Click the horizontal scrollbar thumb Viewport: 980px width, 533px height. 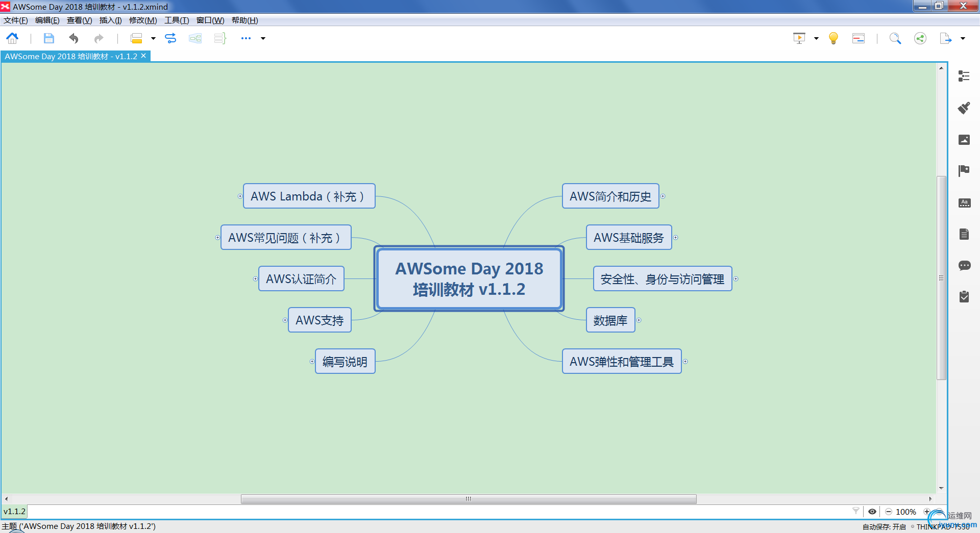point(469,499)
